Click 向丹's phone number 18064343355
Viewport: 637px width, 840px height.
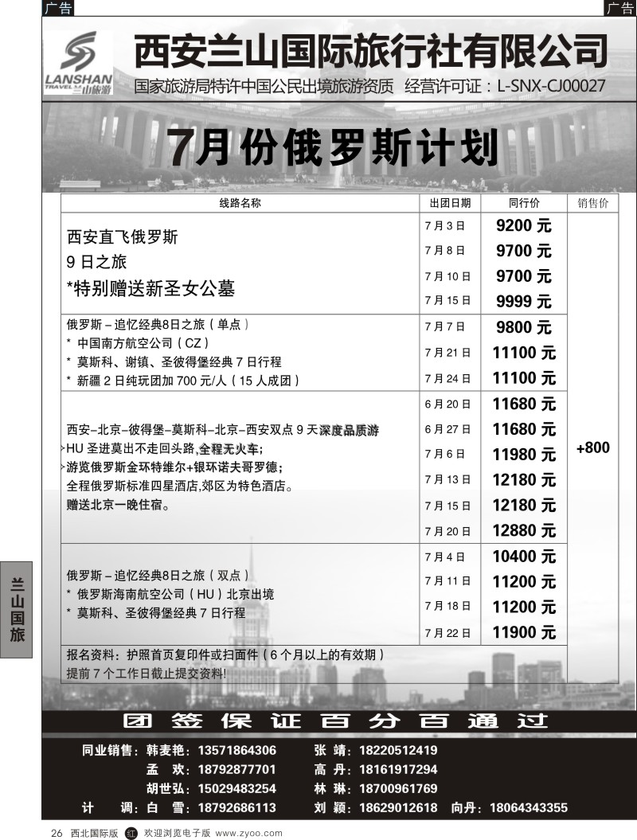(529, 808)
